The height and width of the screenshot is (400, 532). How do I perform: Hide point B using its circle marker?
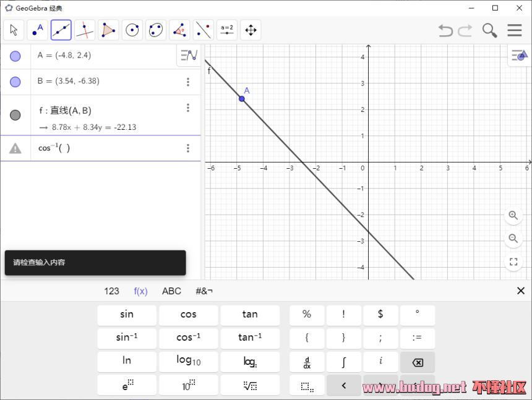click(15, 82)
